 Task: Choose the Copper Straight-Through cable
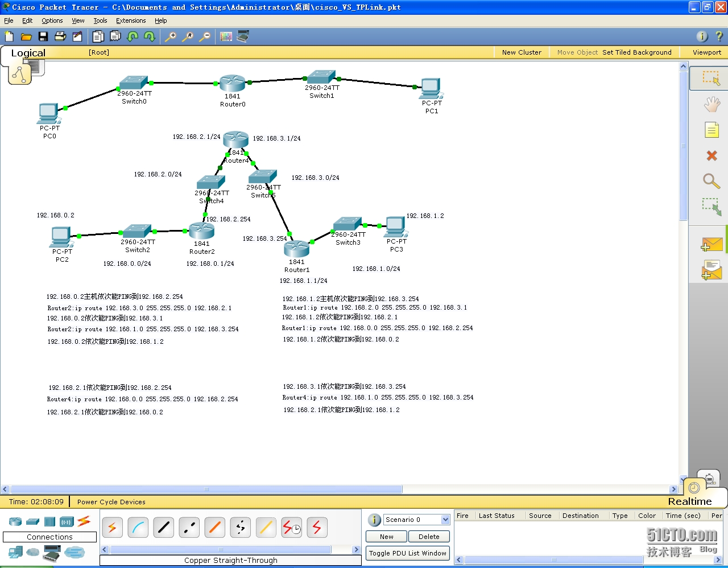point(163,528)
